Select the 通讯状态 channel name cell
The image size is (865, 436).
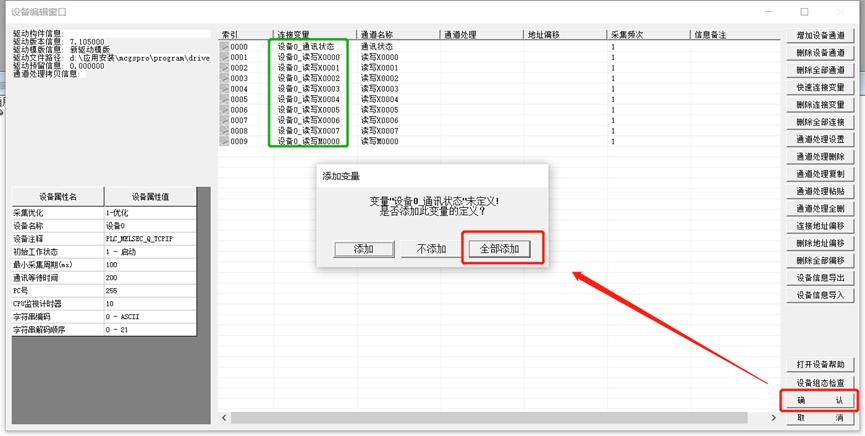pyautogui.click(x=377, y=47)
